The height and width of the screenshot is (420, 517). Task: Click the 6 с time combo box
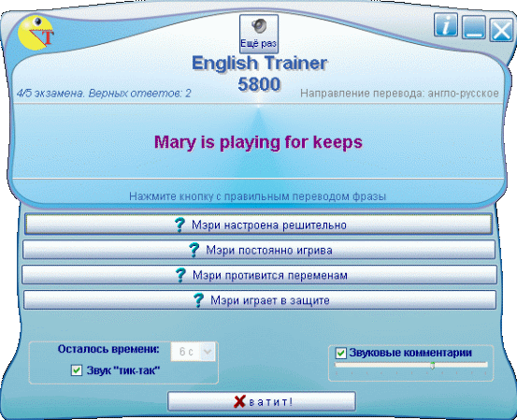click(x=193, y=352)
